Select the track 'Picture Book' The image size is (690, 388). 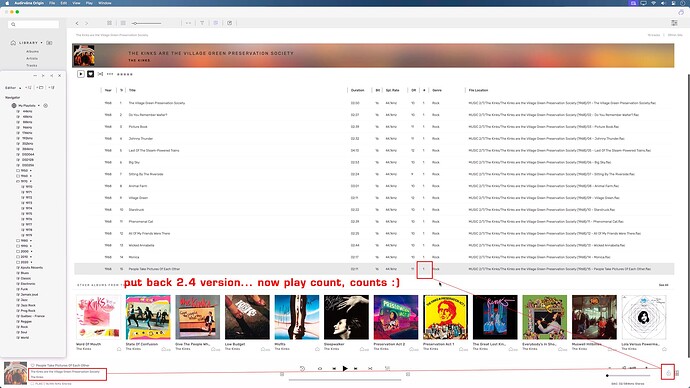click(x=138, y=127)
